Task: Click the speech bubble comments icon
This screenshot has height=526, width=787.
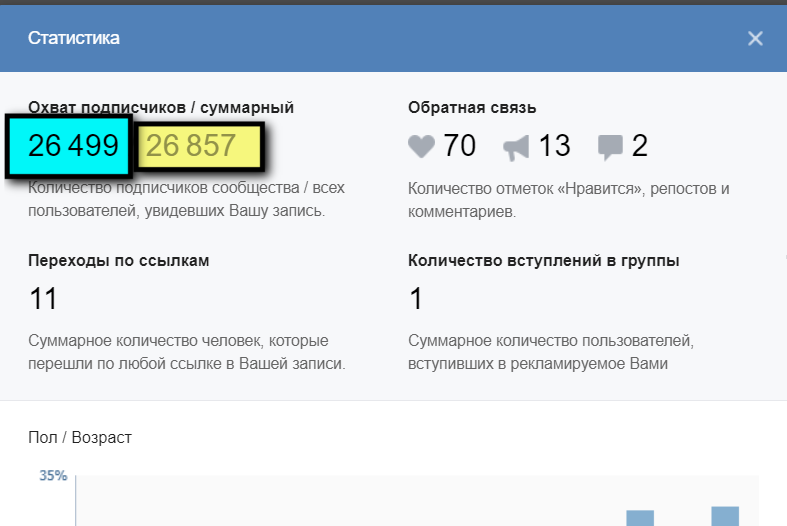Action: click(x=610, y=147)
